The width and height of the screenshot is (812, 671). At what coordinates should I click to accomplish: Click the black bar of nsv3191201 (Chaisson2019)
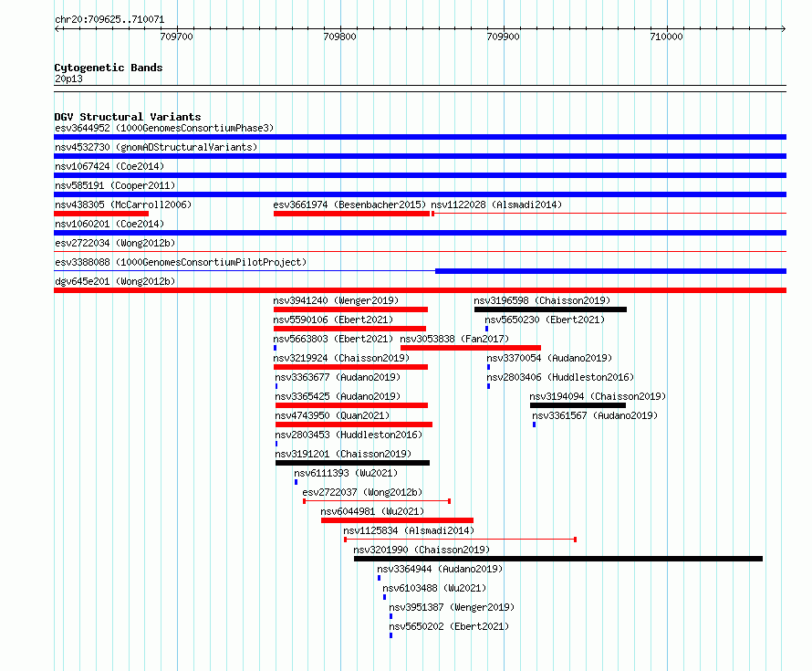pyautogui.click(x=353, y=463)
